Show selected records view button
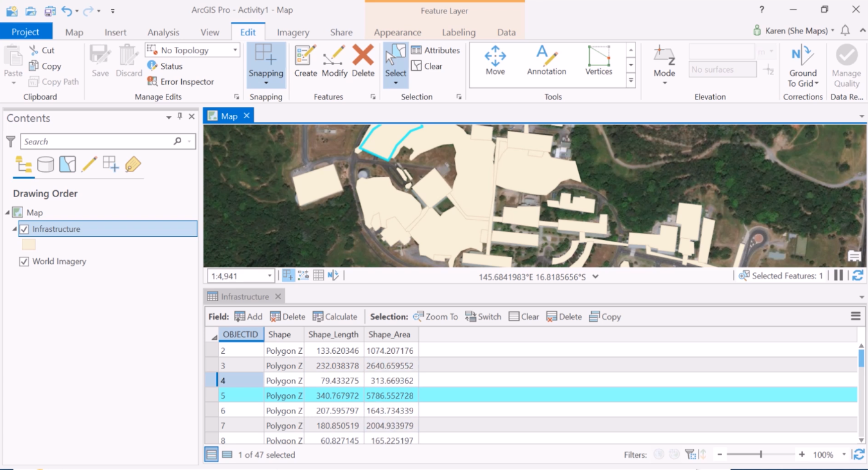 pyautogui.click(x=227, y=455)
